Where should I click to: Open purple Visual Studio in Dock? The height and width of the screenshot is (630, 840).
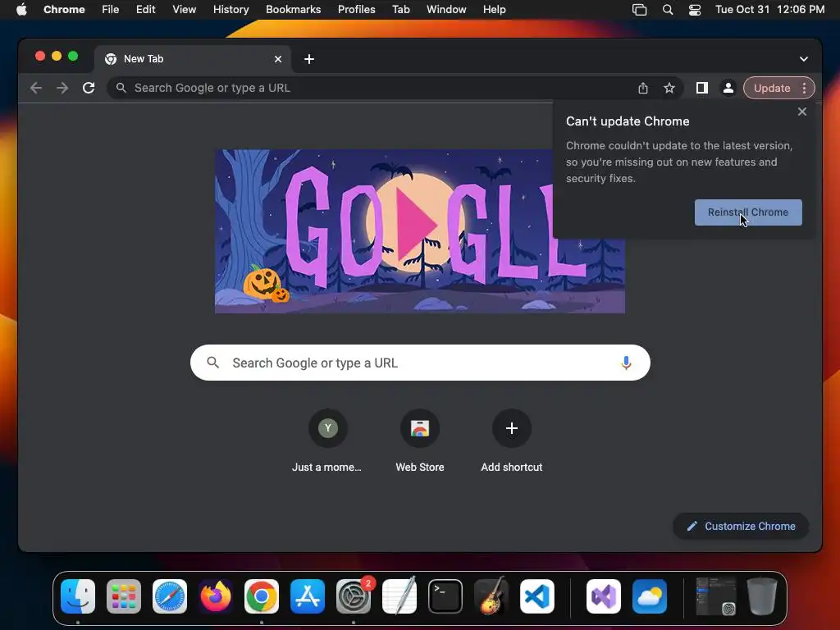[x=604, y=596]
